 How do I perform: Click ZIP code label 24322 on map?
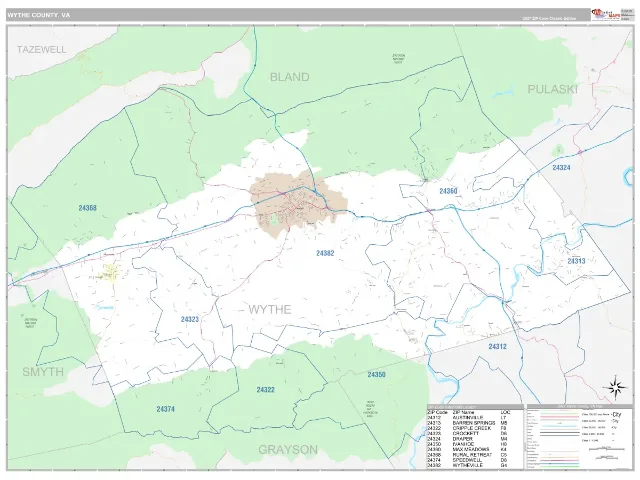[x=266, y=389]
